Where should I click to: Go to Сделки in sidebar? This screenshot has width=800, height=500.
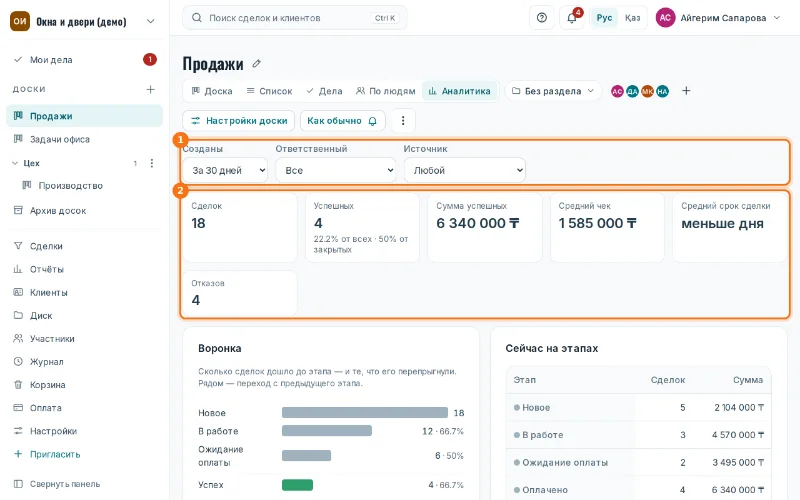(84, 246)
